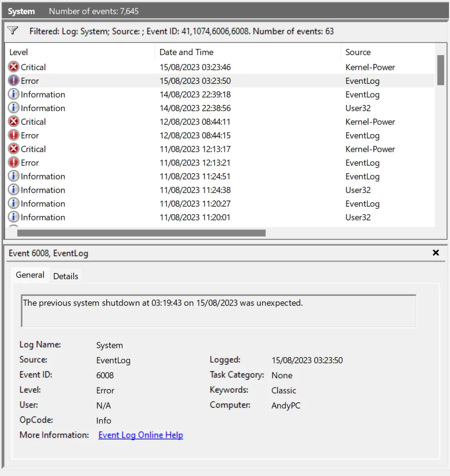This screenshot has height=476, width=450.
Task: Select date cell 12/08/2023 08:44:15
Action: pos(195,136)
